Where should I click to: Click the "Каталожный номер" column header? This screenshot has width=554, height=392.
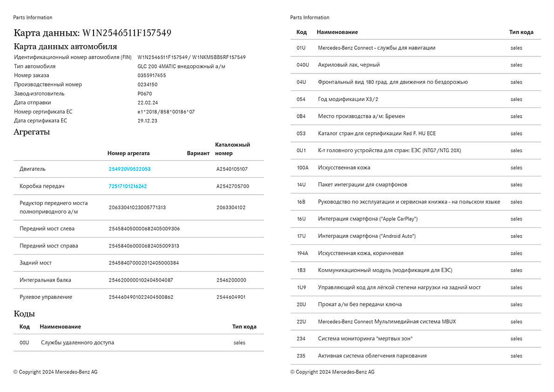tap(232, 149)
